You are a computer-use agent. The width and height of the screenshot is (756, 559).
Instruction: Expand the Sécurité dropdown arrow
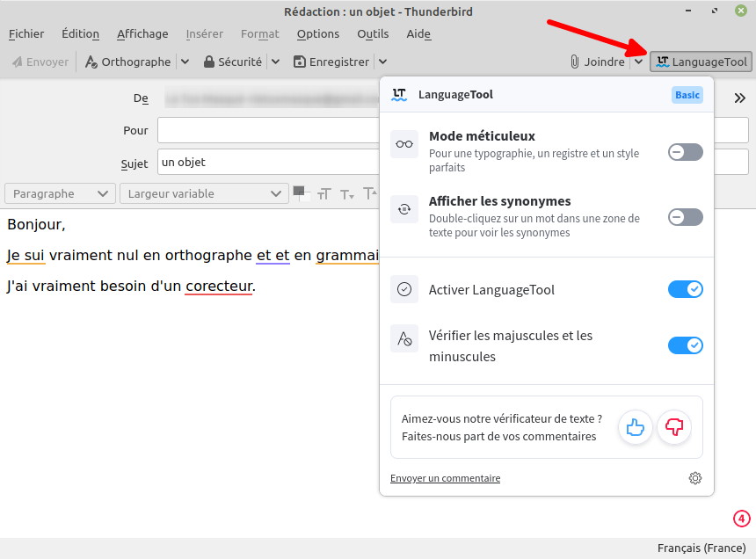(x=275, y=62)
